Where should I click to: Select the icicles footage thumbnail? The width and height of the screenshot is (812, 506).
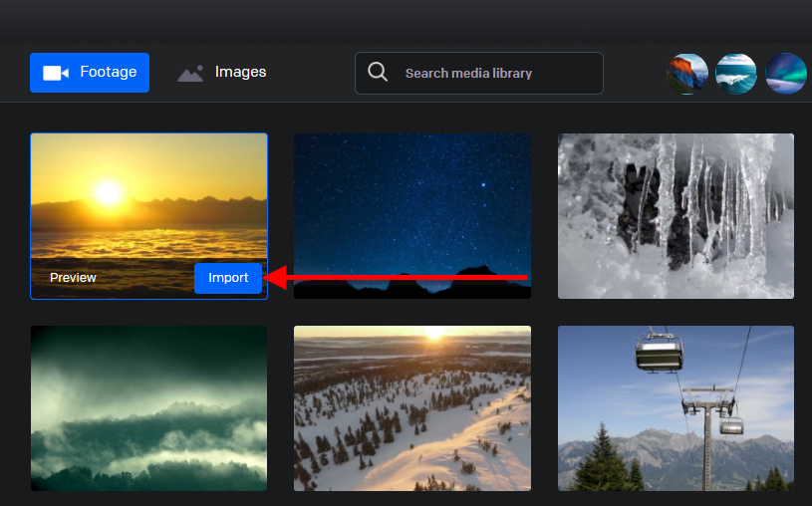point(676,216)
